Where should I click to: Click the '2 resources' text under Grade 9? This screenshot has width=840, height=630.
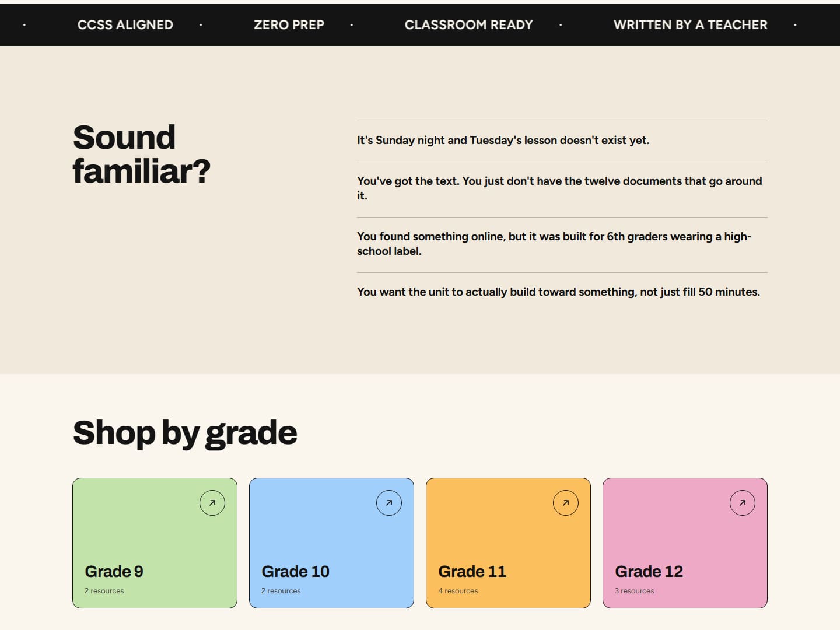(104, 590)
